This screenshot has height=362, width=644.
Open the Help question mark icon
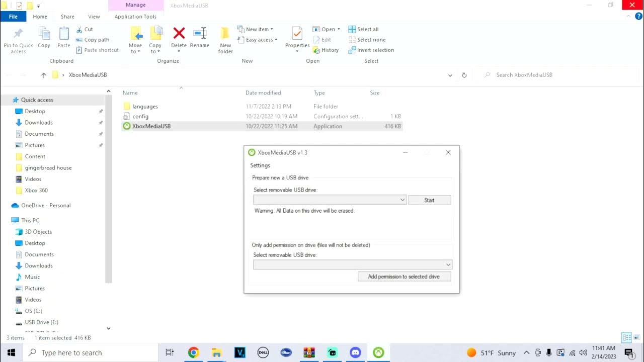click(639, 16)
